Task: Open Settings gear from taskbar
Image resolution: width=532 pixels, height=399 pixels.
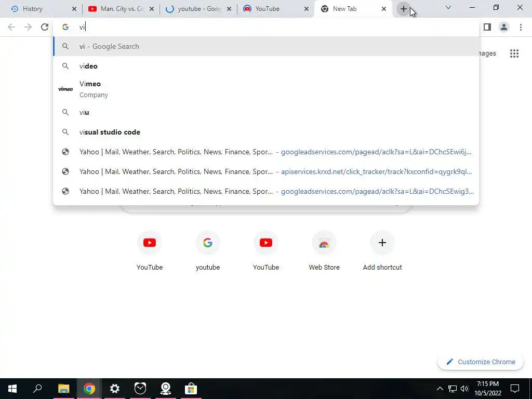Action: click(x=115, y=389)
